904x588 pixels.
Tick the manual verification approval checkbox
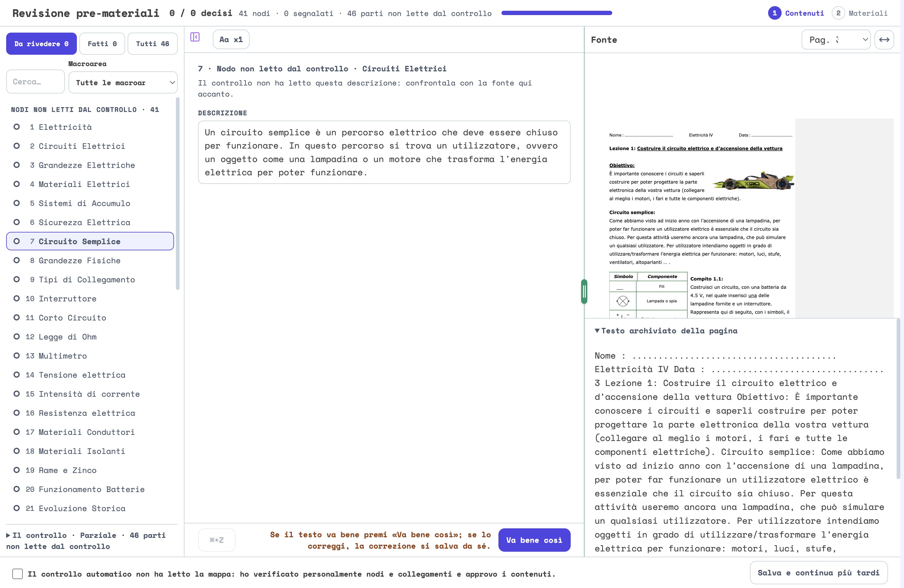pyautogui.click(x=18, y=574)
